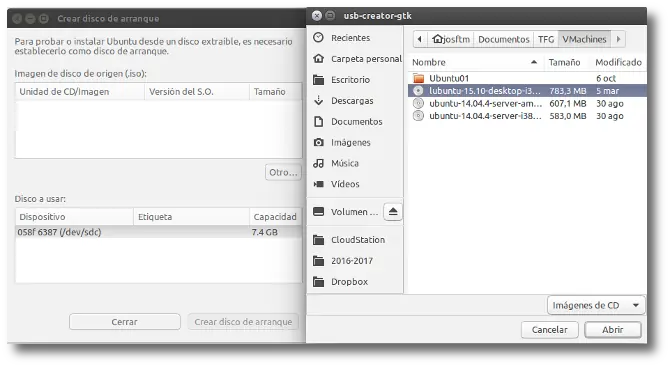Viewport: 670px width, 367px height.
Task: Click the Música label in sidebar
Action: click(x=345, y=163)
